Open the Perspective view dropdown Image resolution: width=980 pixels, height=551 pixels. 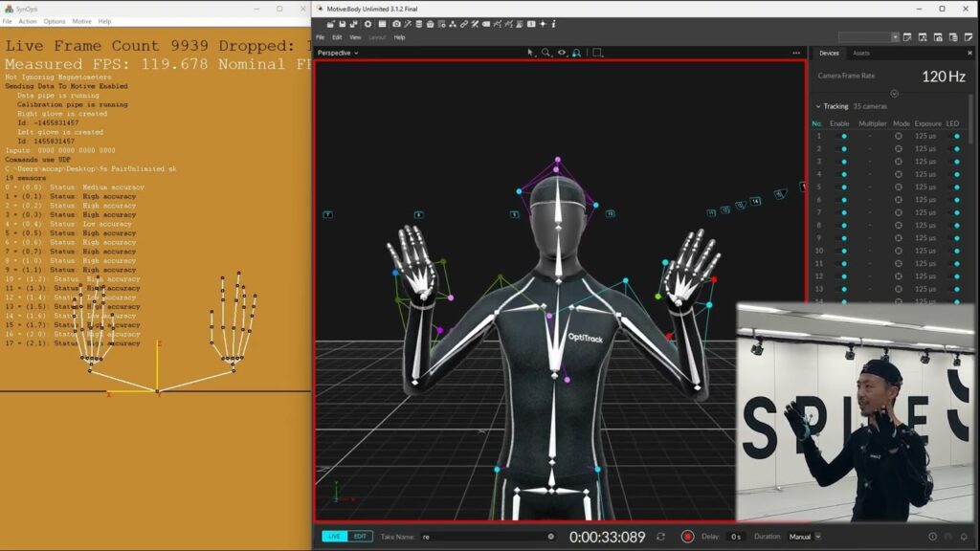pos(338,53)
